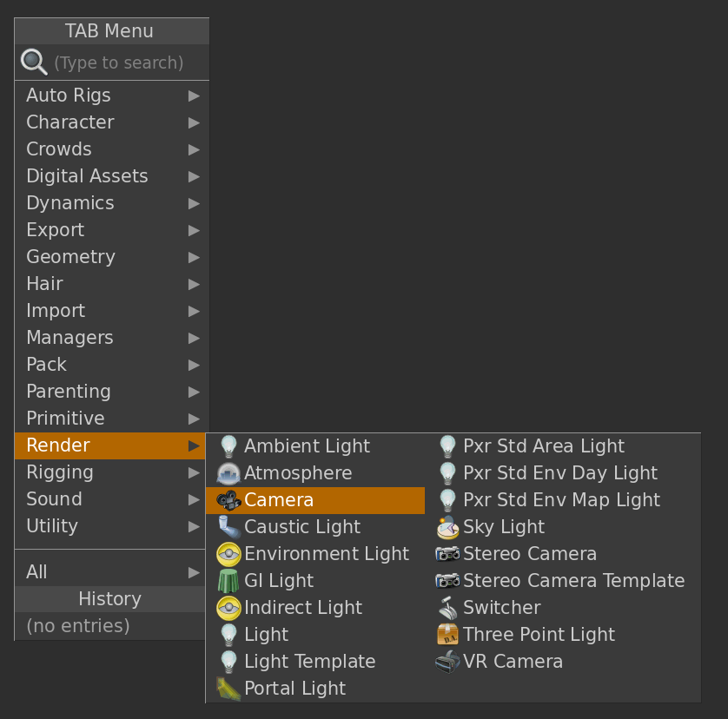This screenshot has height=719, width=728.
Task: Open the All category arrow
Action: (194, 572)
